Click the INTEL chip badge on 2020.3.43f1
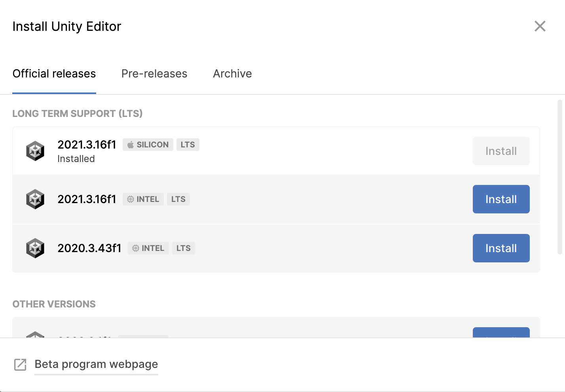This screenshot has width=565, height=392. pyautogui.click(x=148, y=248)
